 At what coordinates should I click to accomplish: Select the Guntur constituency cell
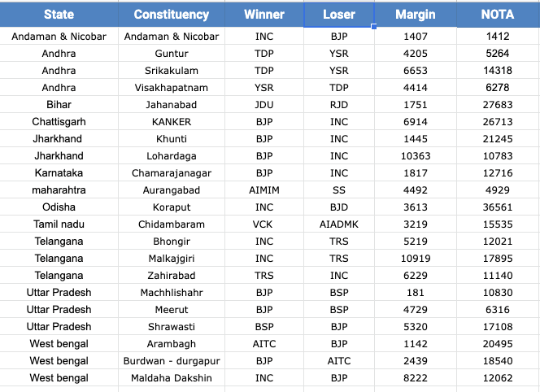click(x=171, y=54)
